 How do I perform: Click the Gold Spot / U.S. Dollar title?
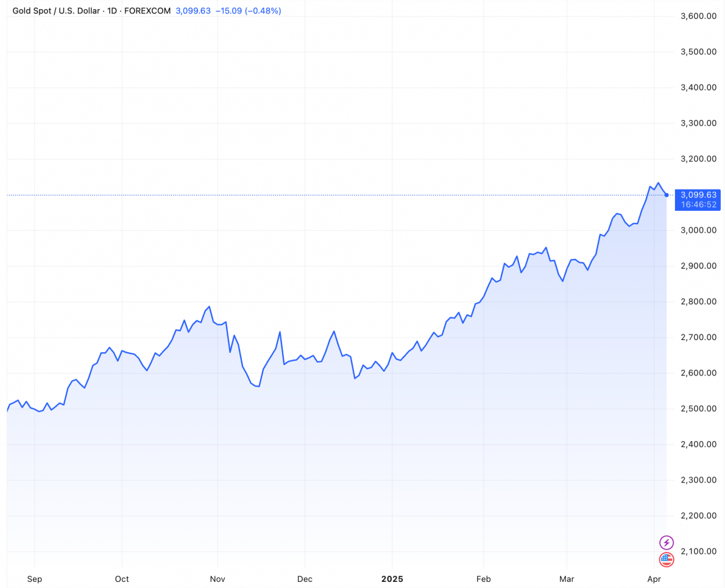coord(56,11)
